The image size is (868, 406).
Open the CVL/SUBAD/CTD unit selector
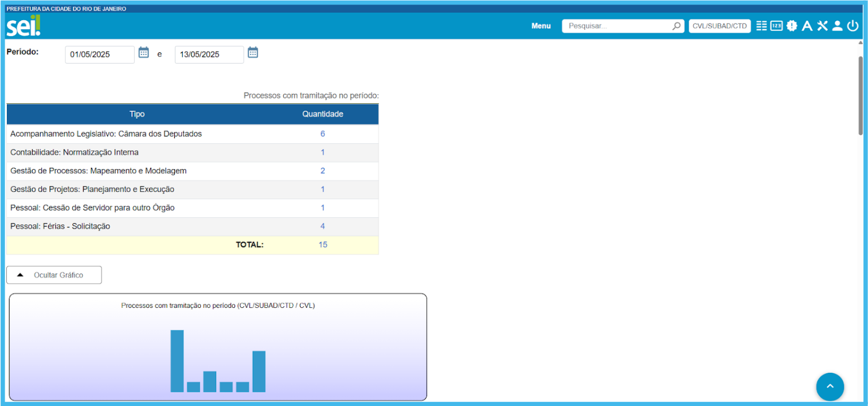720,26
